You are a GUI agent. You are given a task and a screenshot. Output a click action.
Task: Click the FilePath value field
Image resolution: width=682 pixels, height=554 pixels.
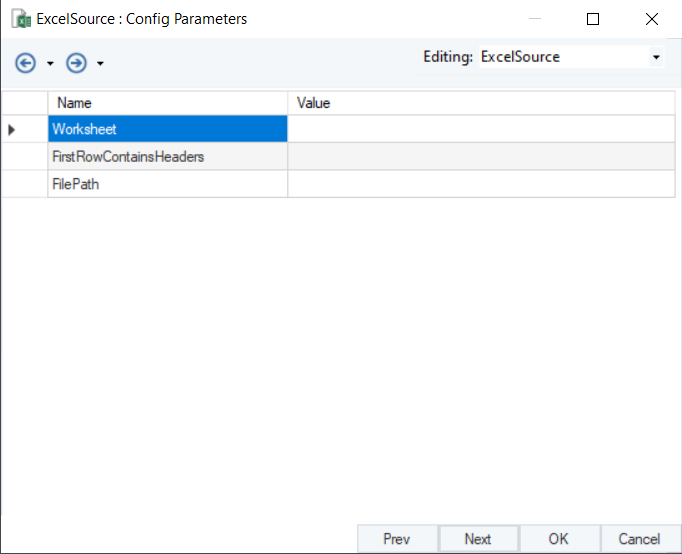(x=480, y=184)
